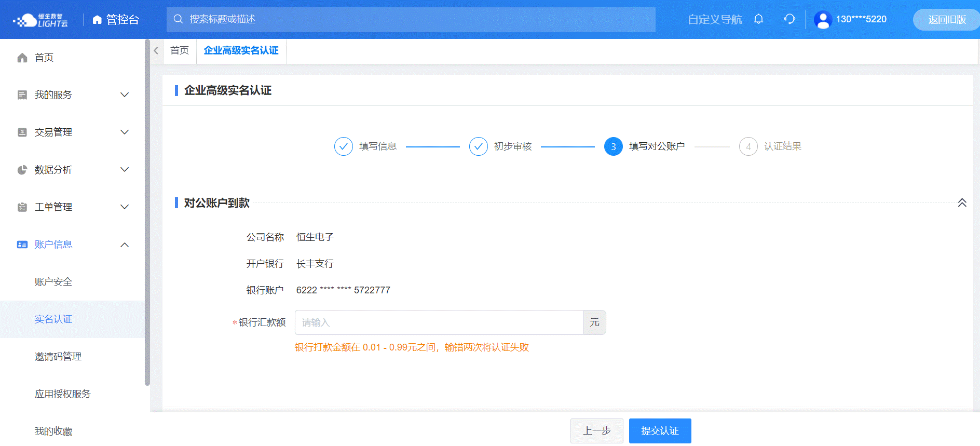Click bank branch 长丰支行
This screenshot has height=446, width=980.
(x=315, y=264)
